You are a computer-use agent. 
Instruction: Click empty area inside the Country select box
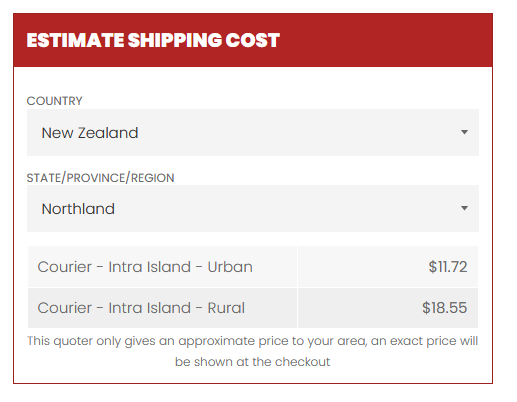coord(297,132)
